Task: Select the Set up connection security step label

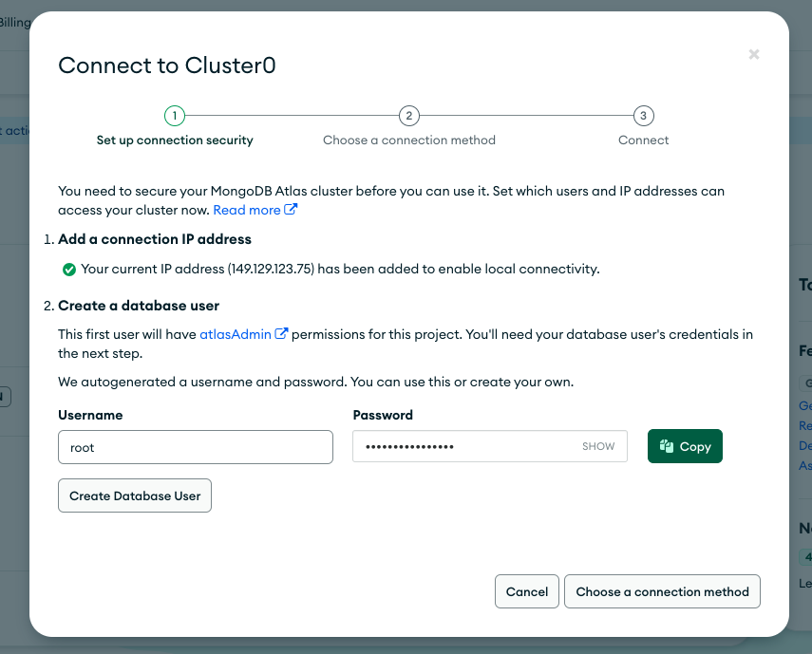Action: coord(175,140)
